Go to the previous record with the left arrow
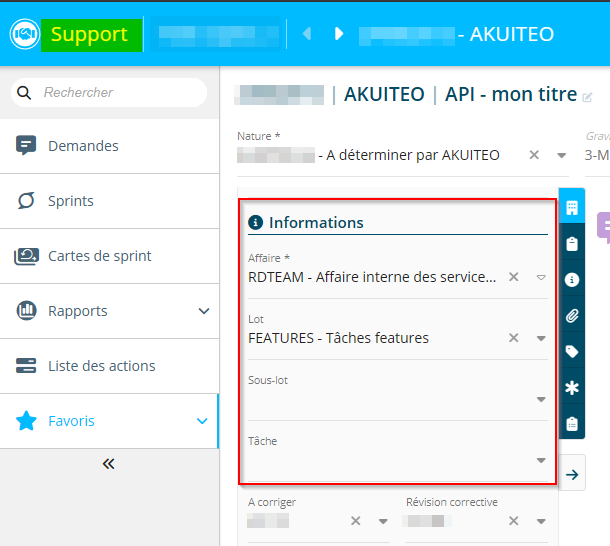This screenshot has width=610, height=546. click(x=307, y=34)
